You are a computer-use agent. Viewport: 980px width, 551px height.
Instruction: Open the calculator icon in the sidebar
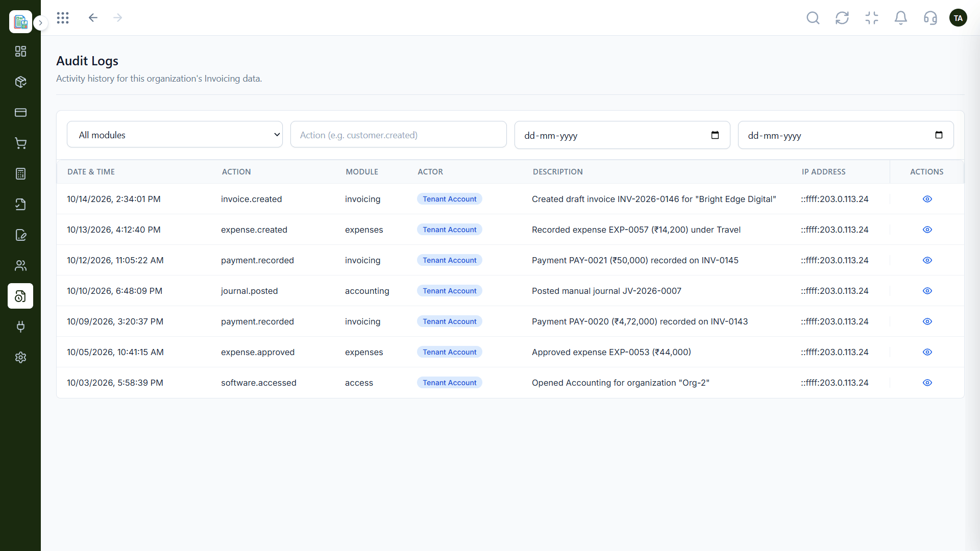[x=20, y=174]
